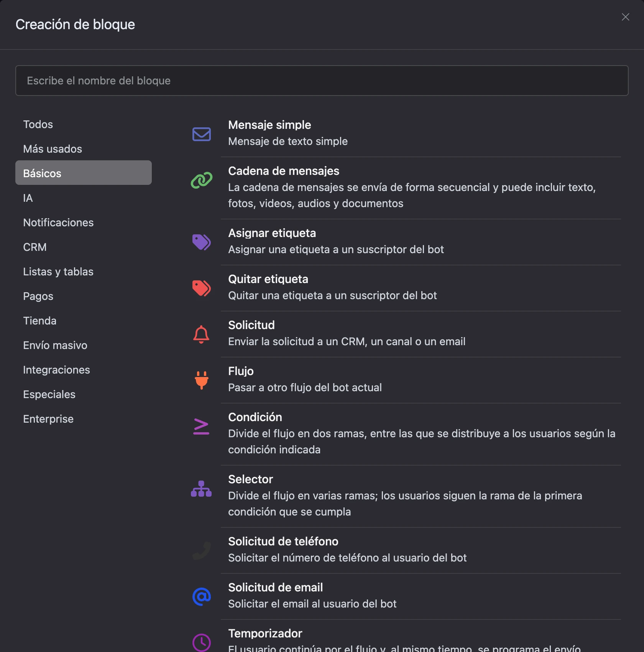Select the red bell Solicitud icon
This screenshot has width=644, height=652.
coord(201,334)
